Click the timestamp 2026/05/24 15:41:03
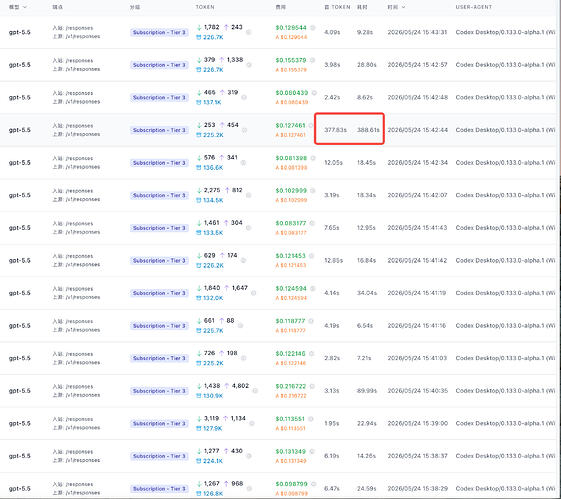This screenshot has width=561, height=499. pyautogui.click(x=418, y=358)
